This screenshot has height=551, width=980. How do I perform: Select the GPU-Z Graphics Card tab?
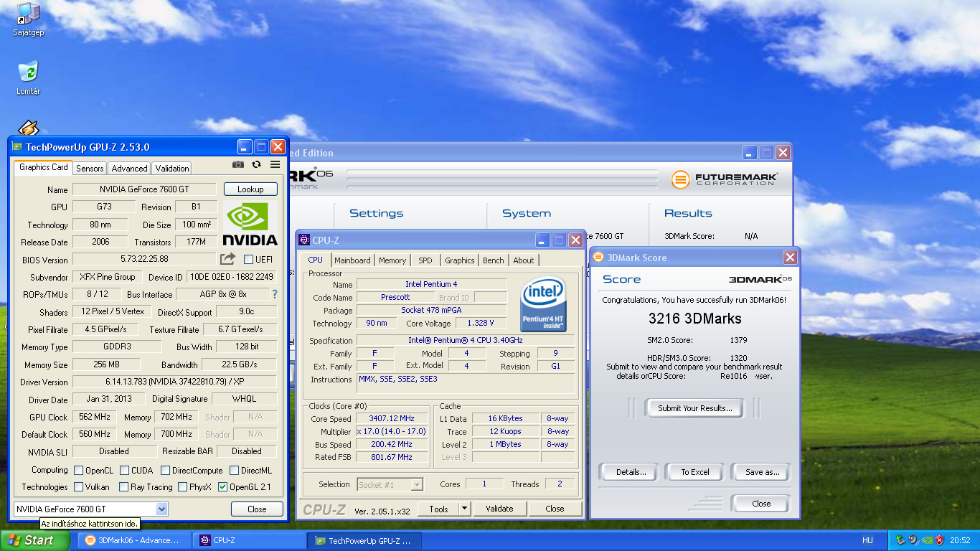(43, 167)
